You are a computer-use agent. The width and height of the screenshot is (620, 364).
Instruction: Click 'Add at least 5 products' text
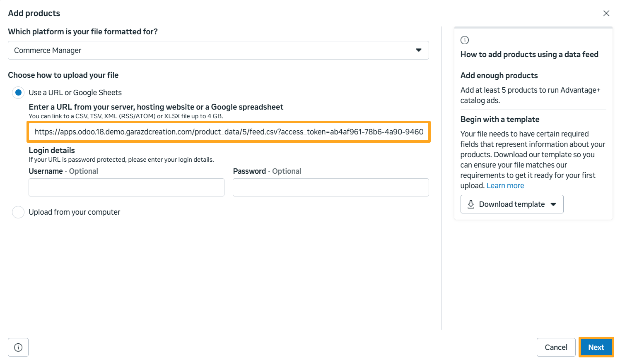point(531,95)
